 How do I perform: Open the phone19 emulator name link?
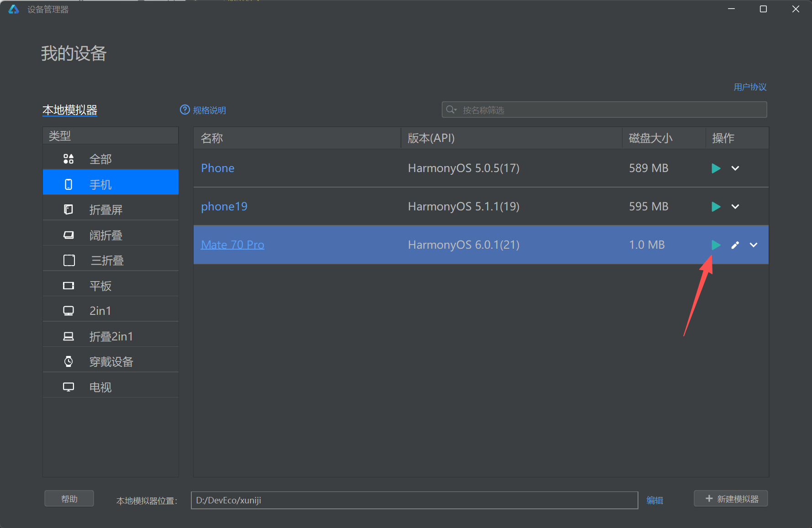pos(224,206)
